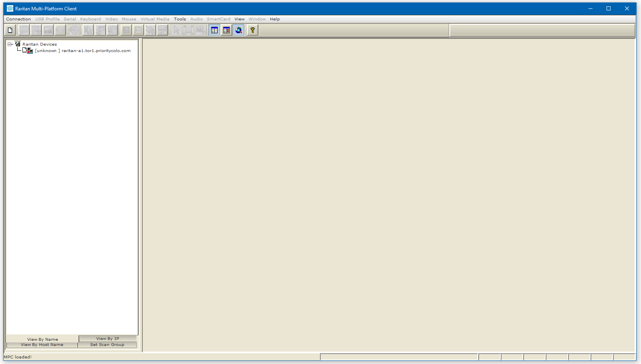641x364 pixels.
Task: Click the greyed ESC key toolbar icon
Action: pyautogui.click(x=138, y=30)
